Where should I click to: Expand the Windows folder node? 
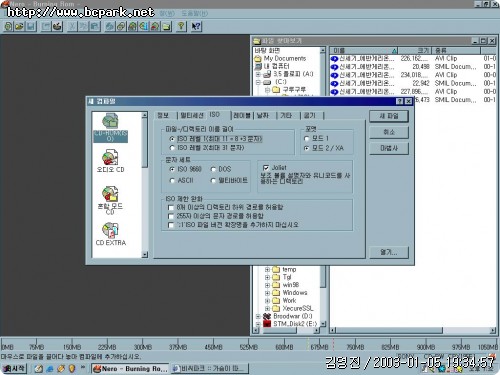point(267,293)
